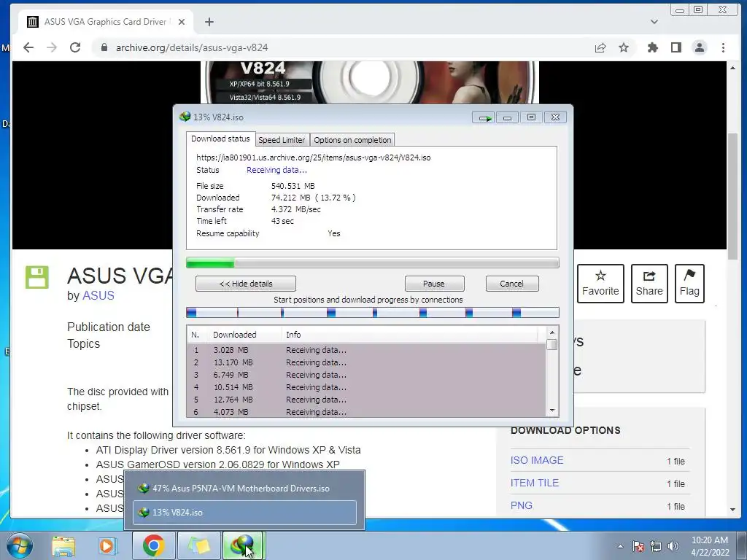This screenshot has height=560, width=747.
Task: Open the Chrome three-dot menu
Action: [723, 47]
